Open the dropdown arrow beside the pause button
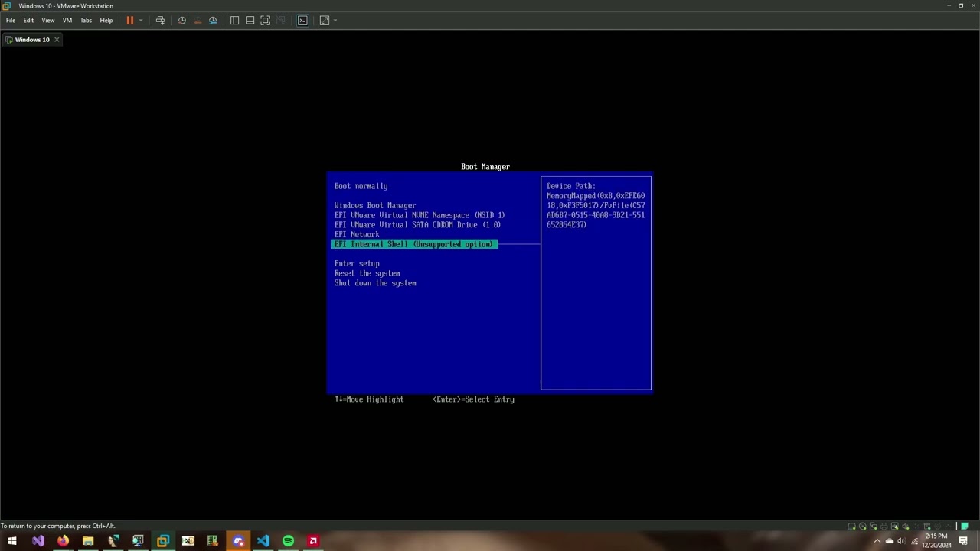Screen dimensions: 980x551 140,21
